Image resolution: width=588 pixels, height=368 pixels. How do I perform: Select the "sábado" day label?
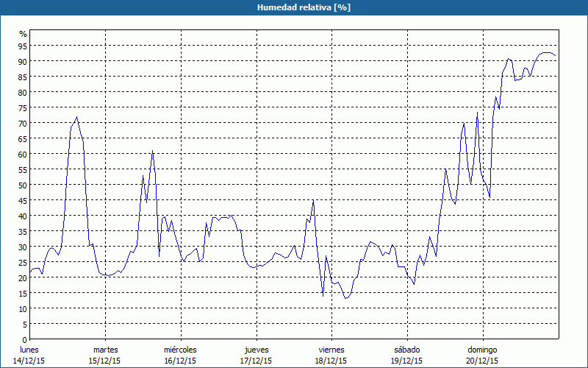406,350
